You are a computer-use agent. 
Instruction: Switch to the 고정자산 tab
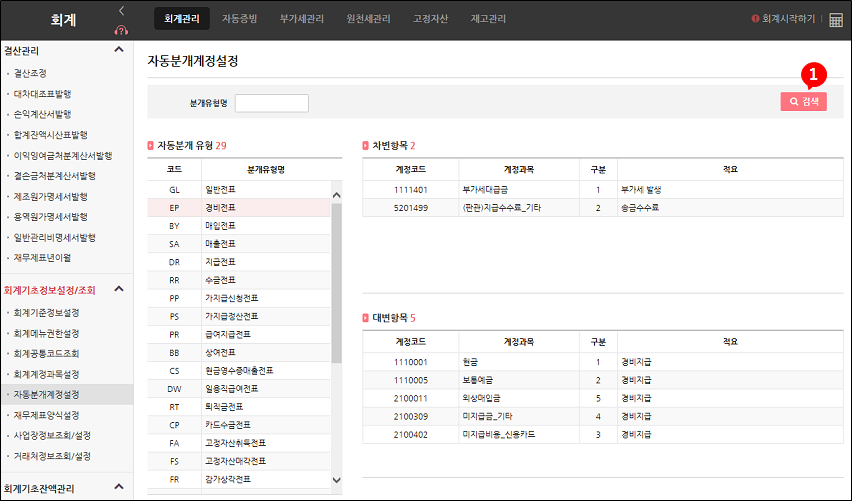(x=430, y=19)
